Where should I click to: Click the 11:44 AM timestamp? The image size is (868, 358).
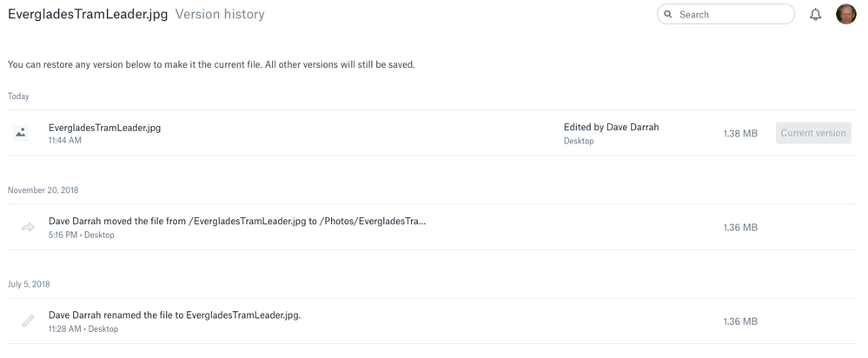coord(65,141)
